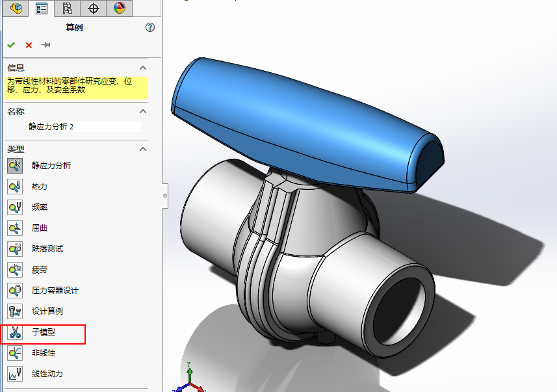
Task: Click the 频率 type label
Action: 40,207
